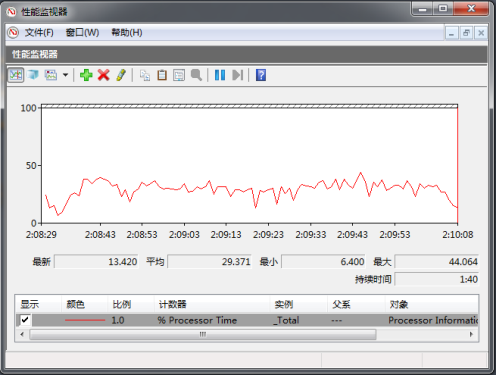The image size is (496, 375).
Task: Click the Change Graph Type icon
Action: click(x=51, y=75)
